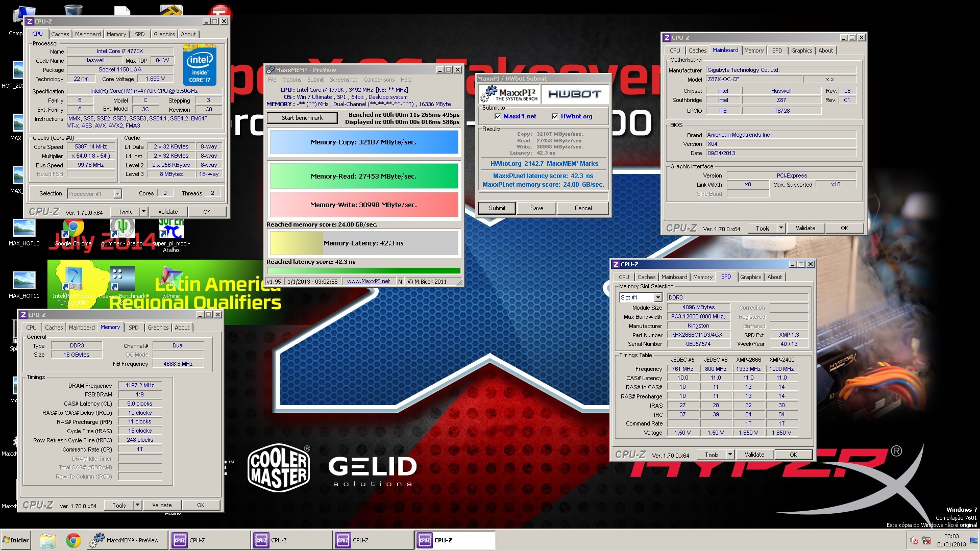Click Cancel in HWbot Submit dialog
980x551 pixels.
[x=583, y=208]
